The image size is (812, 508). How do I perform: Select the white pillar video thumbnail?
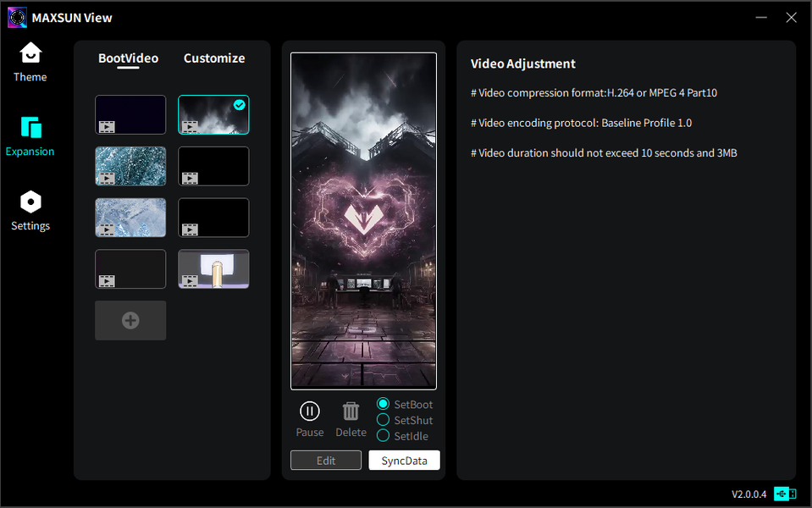(213, 268)
